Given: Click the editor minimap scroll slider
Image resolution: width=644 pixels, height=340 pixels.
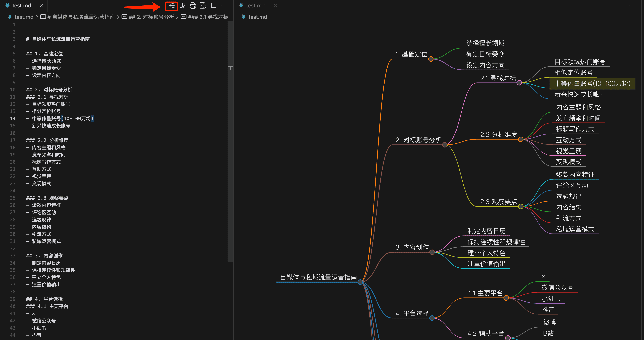Looking at the screenshot, I should click(x=230, y=142).
